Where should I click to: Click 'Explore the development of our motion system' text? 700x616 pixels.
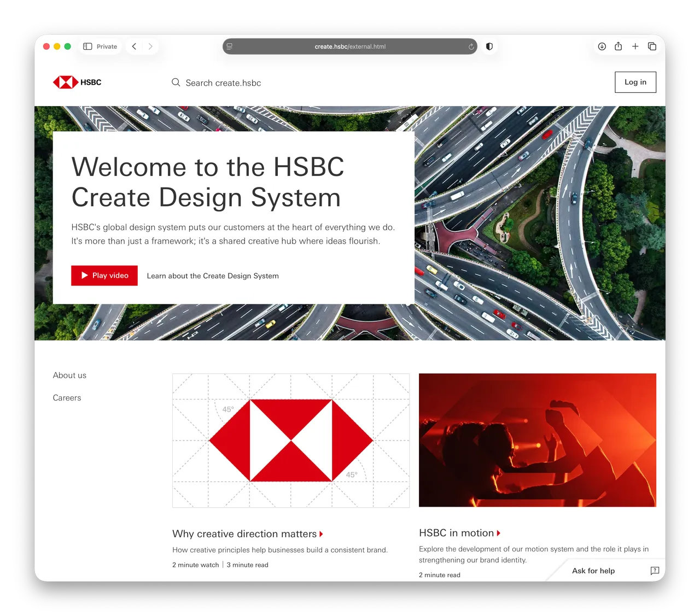(x=534, y=554)
